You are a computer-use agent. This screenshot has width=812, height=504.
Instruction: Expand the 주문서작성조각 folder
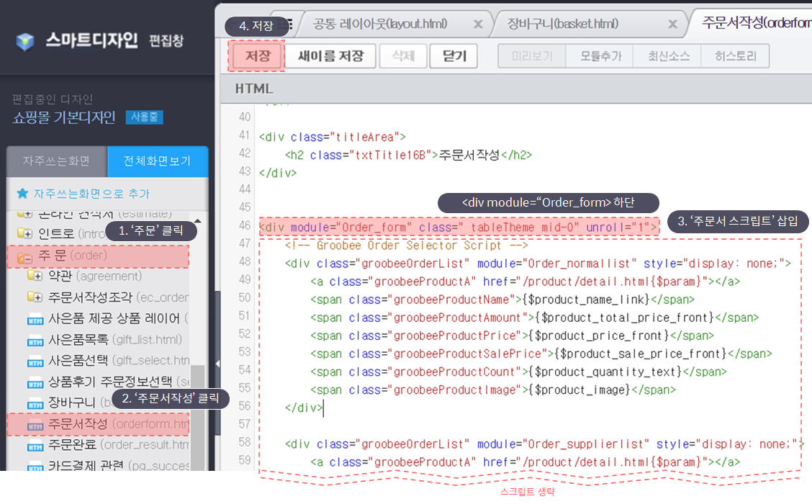tap(35, 297)
